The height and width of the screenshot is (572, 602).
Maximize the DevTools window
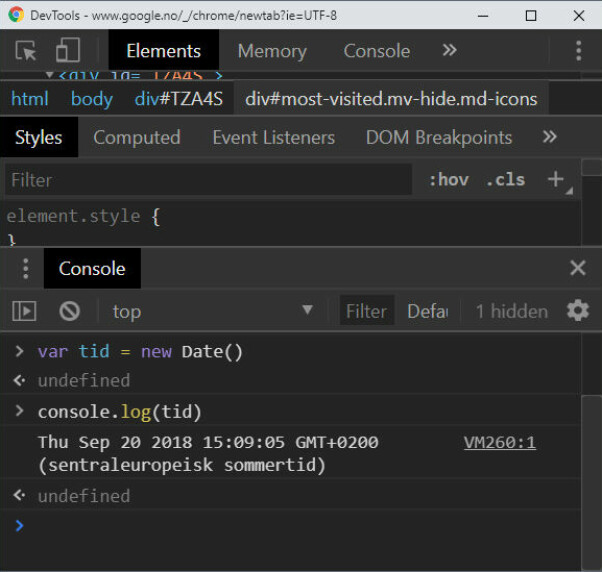click(531, 16)
